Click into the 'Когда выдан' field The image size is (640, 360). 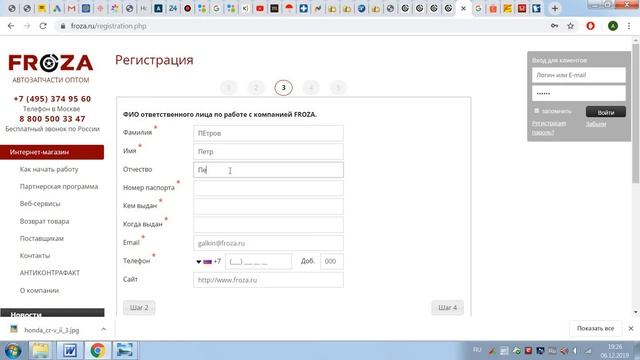[x=268, y=225]
